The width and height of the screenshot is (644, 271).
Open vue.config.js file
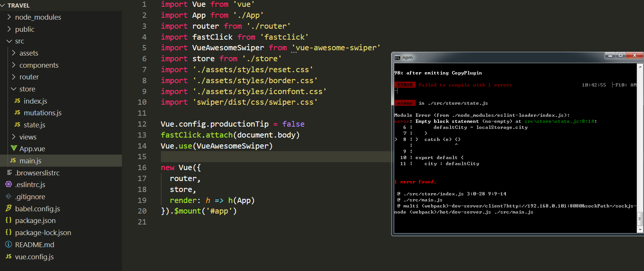tap(34, 257)
